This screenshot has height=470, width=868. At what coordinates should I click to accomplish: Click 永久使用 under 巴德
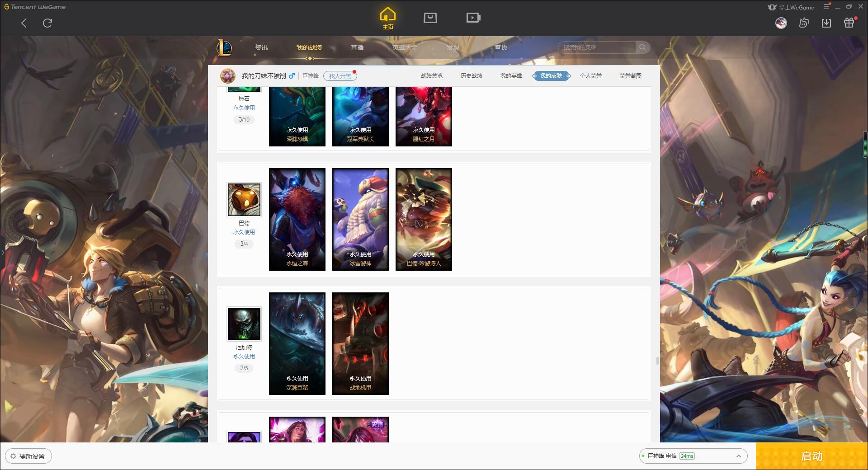pos(244,232)
